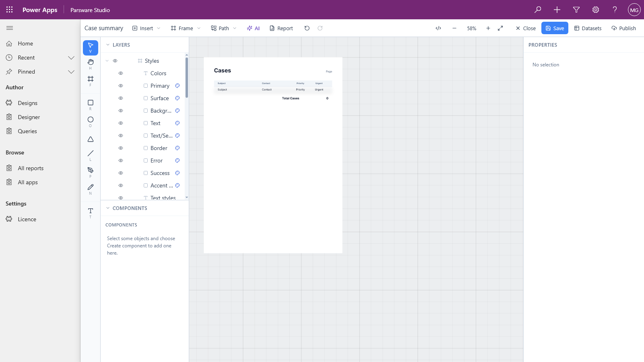
Task: Select the Ellipse shape tool
Action: click(91, 121)
